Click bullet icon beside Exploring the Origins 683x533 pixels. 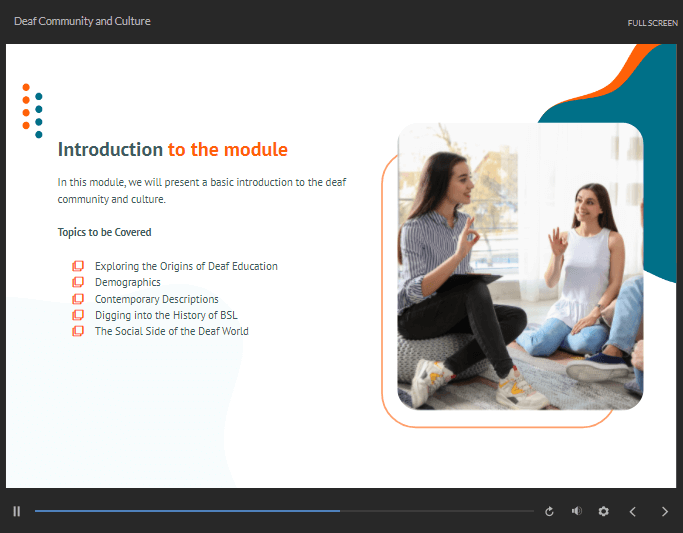click(x=78, y=266)
